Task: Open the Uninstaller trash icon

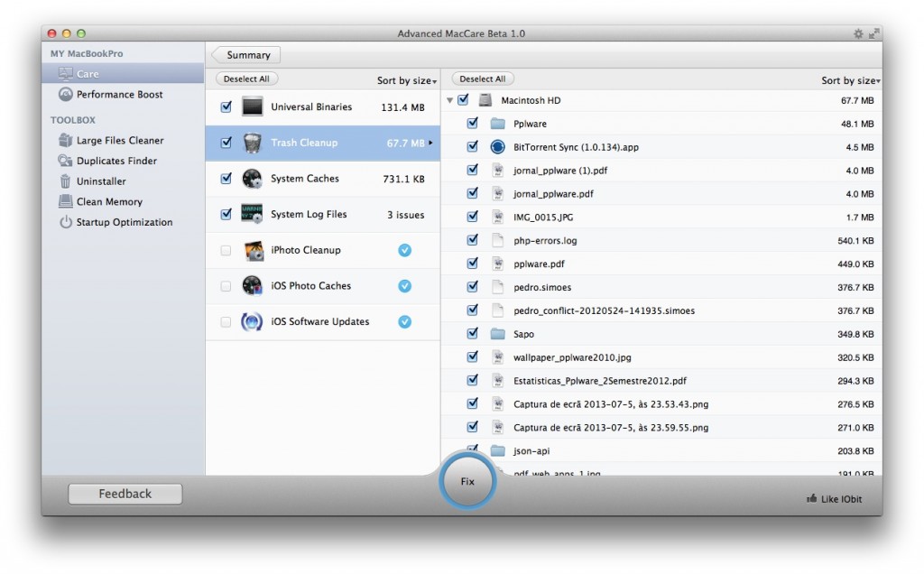Action: click(x=65, y=181)
